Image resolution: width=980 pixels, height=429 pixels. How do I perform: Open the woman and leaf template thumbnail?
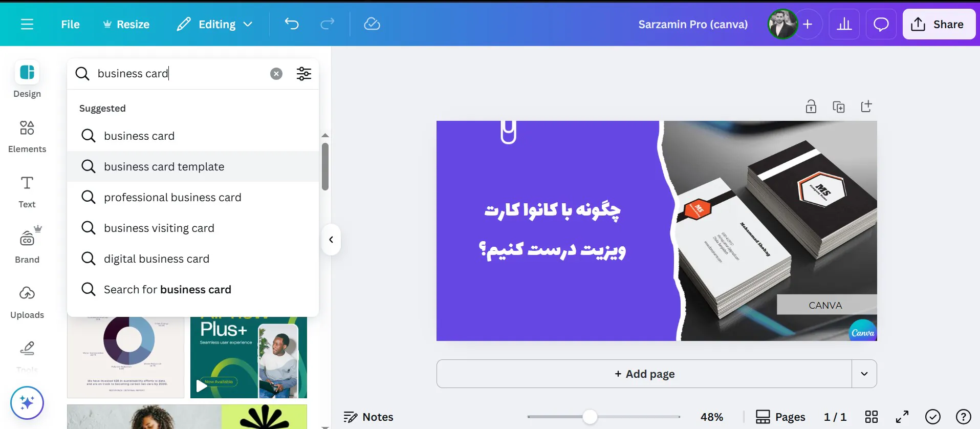click(187, 417)
